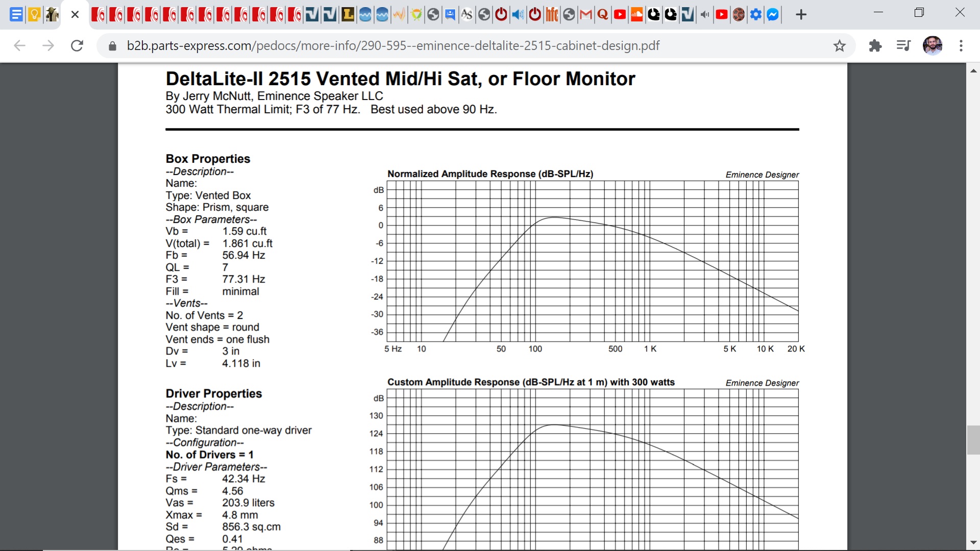Open media playback controls
980x551 pixels.
coord(903,46)
